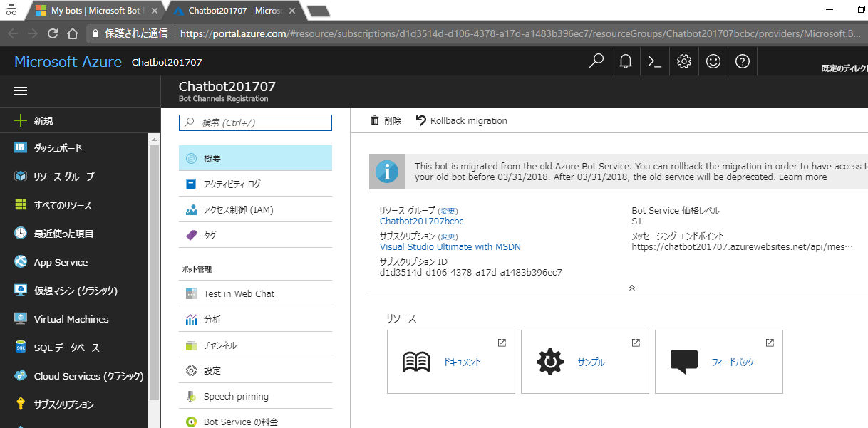
Task: Click the 設定 gear icon
Action: pos(191,370)
